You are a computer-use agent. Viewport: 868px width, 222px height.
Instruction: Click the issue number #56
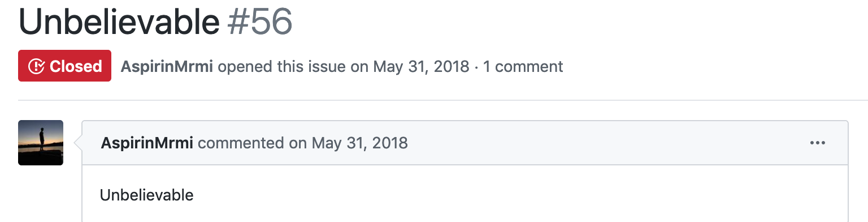click(x=260, y=22)
